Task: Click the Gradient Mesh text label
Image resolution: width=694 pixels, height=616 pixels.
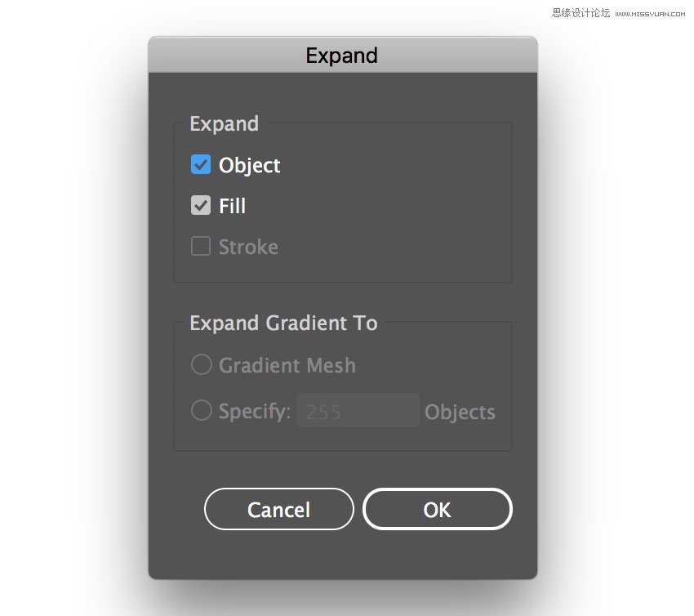Action: 287,365
